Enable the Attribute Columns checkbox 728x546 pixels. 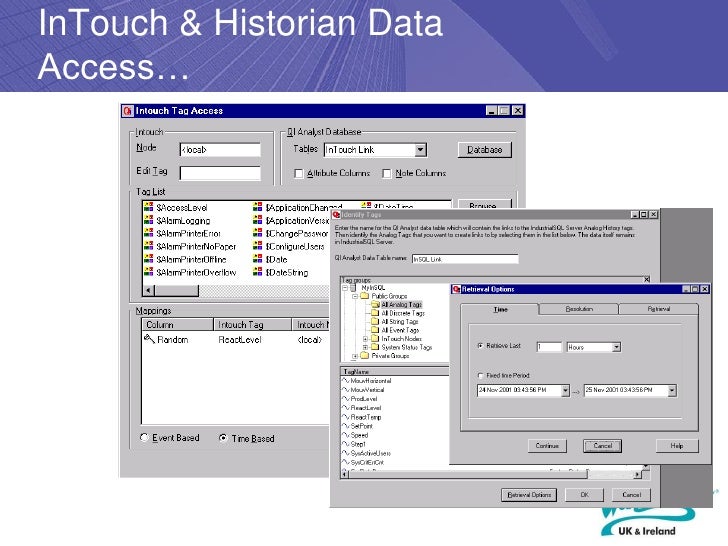(299, 174)
